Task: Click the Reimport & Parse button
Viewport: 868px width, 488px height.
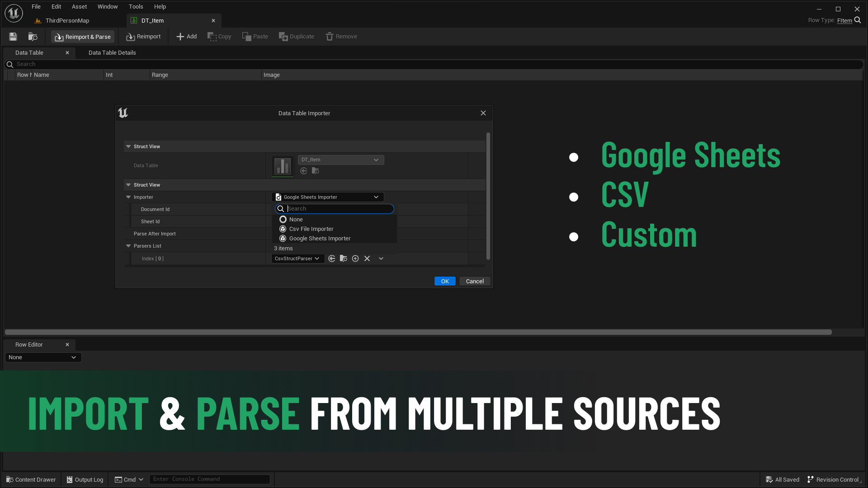Action: click(x=83, y=37)
